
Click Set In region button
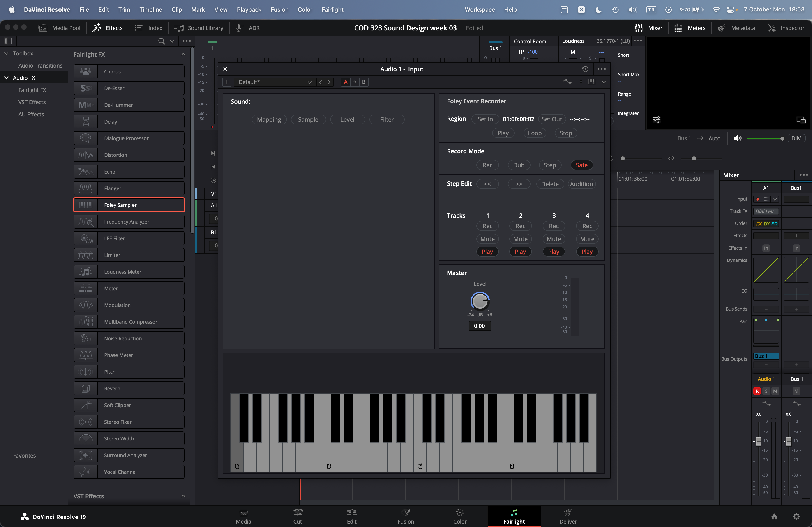tap(485, 119)
